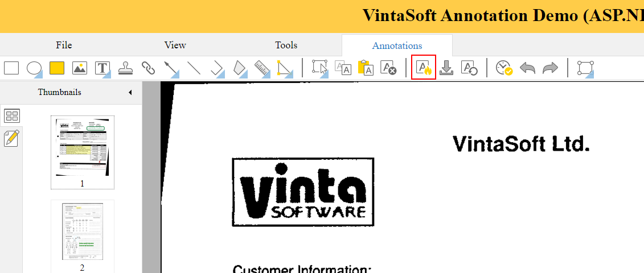644x273 pixels.
Task: Delete the selected annotation
Action: point(388,68)
